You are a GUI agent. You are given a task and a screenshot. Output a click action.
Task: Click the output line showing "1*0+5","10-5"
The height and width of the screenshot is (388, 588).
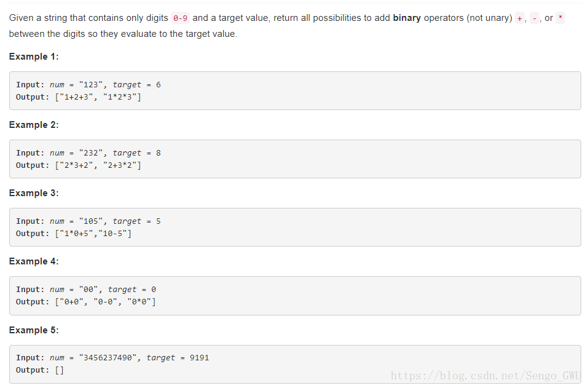74,234
